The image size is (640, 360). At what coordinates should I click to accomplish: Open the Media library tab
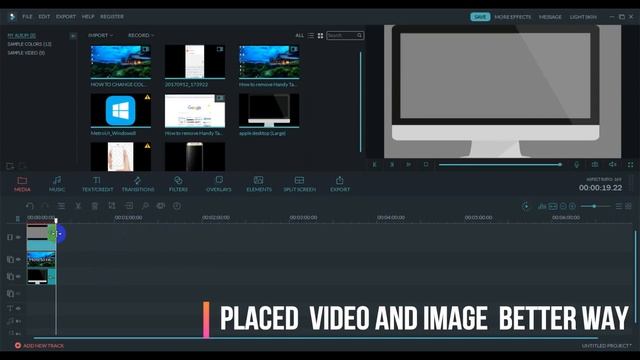click(x=22, y=184)
